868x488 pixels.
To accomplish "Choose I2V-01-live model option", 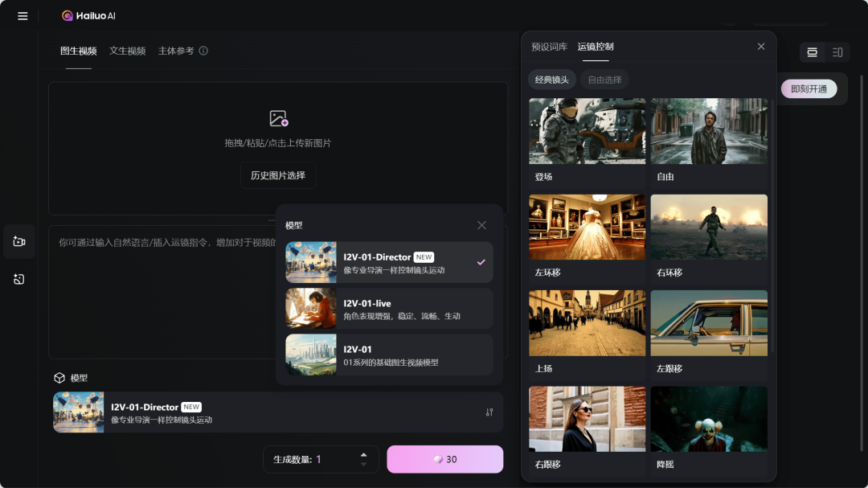I will click(x=389, y=309).
